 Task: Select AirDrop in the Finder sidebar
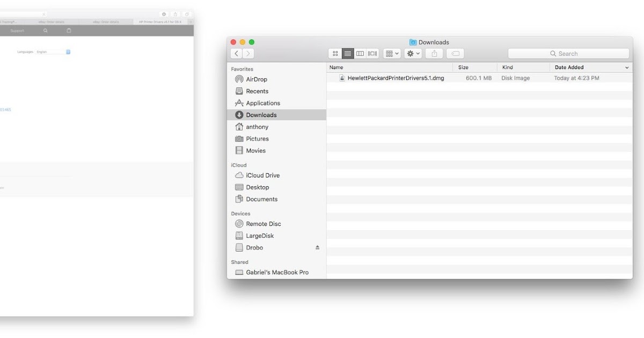coord(276,79)
